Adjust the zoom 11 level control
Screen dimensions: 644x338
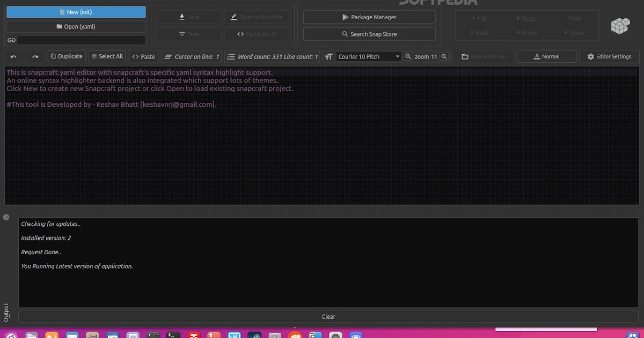tap(426, 56)
